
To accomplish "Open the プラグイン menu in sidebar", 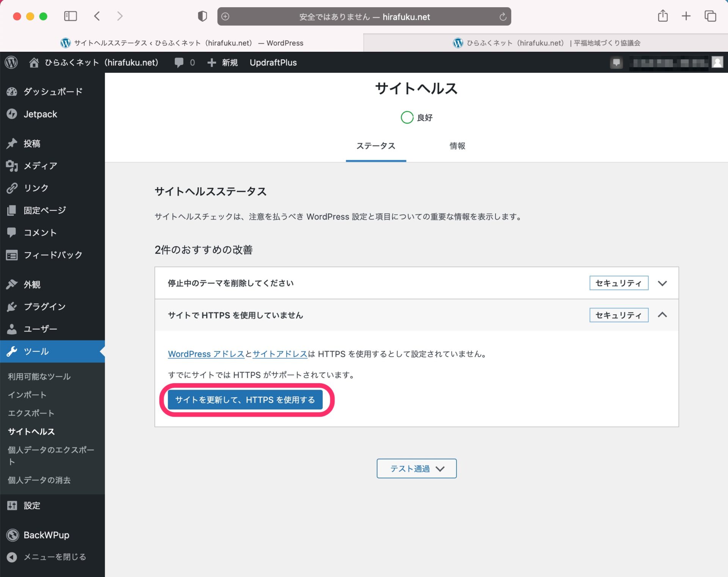I will pos(44,306).
